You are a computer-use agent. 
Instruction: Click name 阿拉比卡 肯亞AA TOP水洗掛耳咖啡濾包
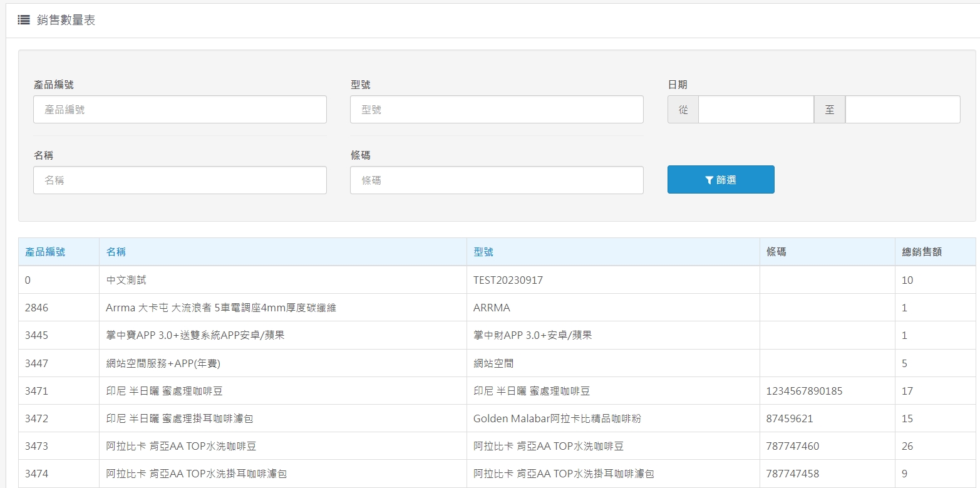[197, 474]
